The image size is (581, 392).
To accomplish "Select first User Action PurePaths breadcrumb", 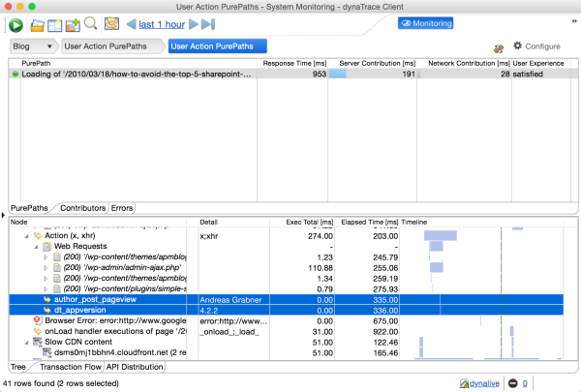I will pos(111,46).
